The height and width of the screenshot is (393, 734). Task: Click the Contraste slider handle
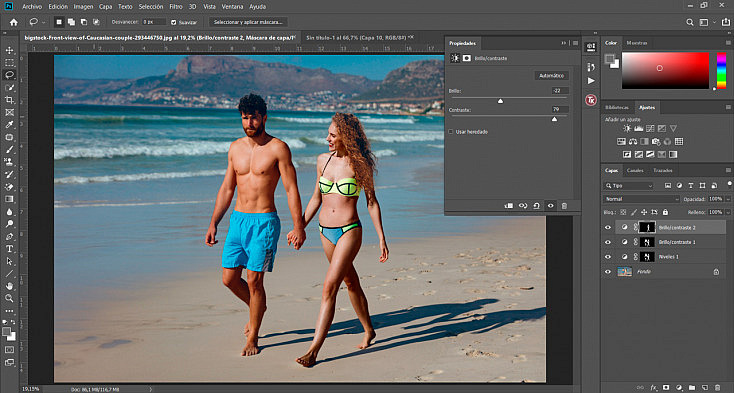point(554,119)
